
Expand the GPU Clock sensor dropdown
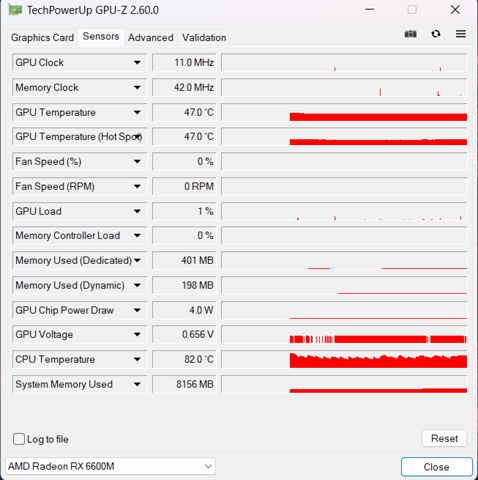(x=137, y=62)
